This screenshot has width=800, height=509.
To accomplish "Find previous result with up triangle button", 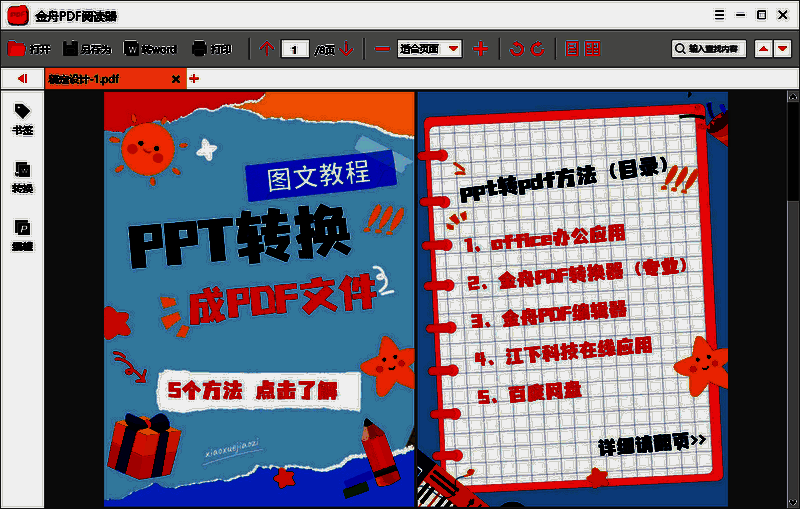I will (x=763, y=49).
